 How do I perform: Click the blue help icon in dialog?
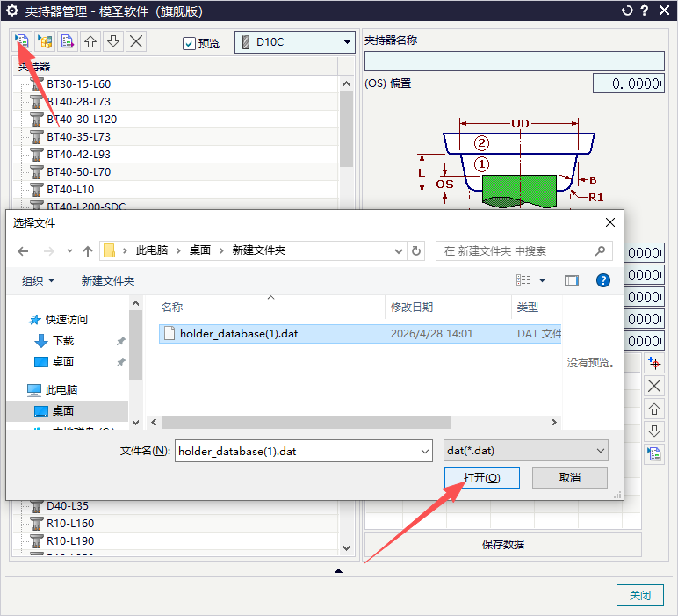click(602, 280)
